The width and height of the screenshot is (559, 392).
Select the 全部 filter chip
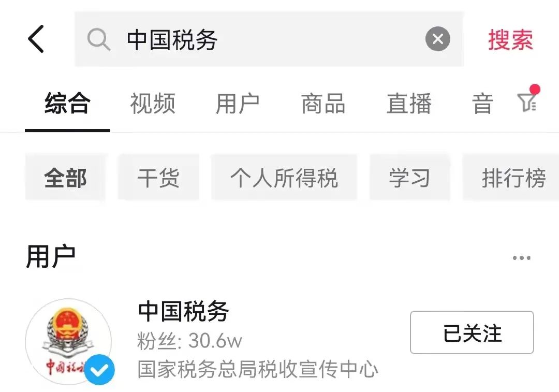point(66,178)
